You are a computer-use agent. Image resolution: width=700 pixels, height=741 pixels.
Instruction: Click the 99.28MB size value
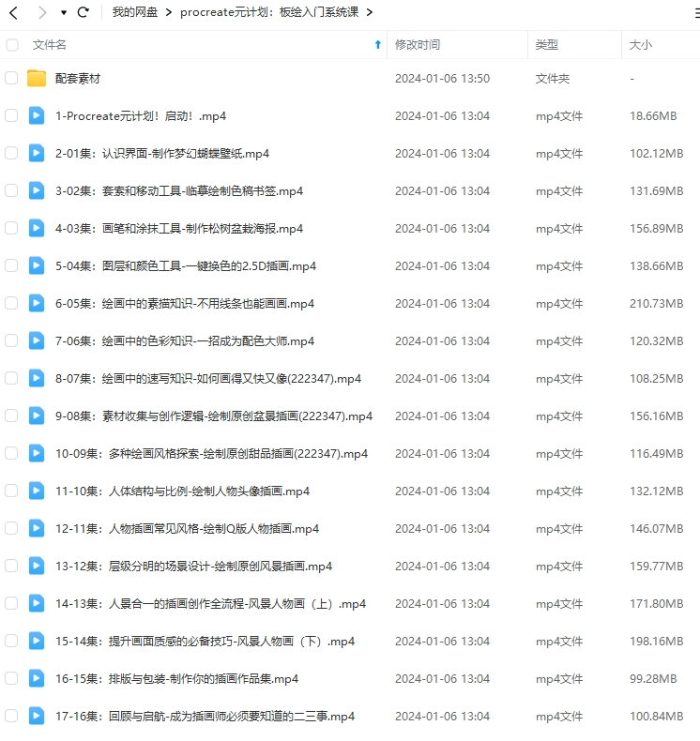pos(653,678)
